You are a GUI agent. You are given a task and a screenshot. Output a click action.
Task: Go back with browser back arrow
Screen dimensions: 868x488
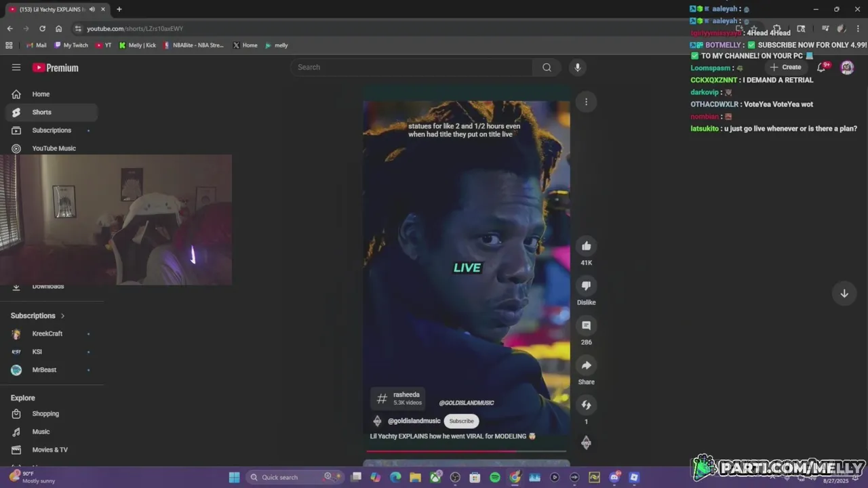pos(9,28)
